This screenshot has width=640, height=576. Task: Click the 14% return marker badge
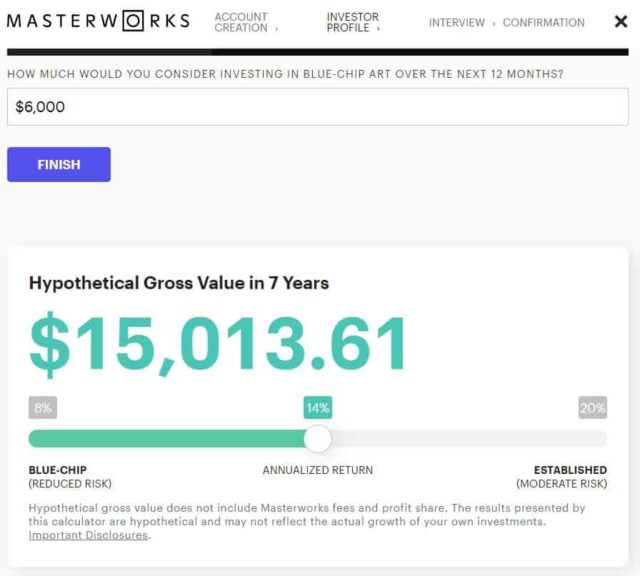(x=318, y=407)
